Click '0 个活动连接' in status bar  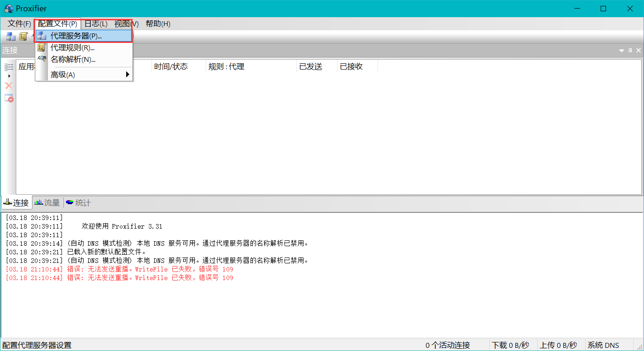pos(448,345)
